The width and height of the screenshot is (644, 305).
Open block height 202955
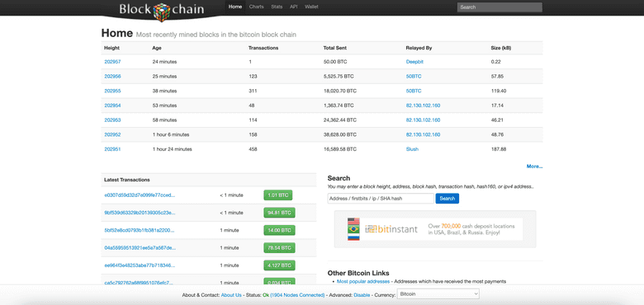point(112,91)
